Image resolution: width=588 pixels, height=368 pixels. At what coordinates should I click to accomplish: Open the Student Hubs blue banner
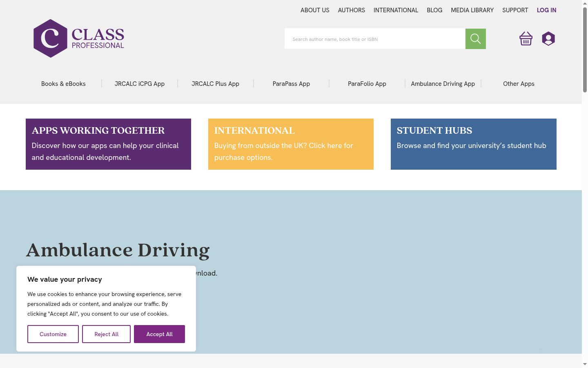[474, 144]
